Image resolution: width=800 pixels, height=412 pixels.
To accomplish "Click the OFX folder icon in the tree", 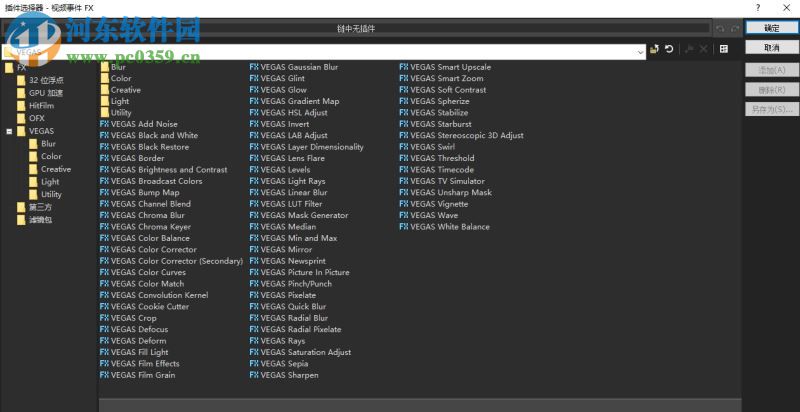I will (21, 118).
